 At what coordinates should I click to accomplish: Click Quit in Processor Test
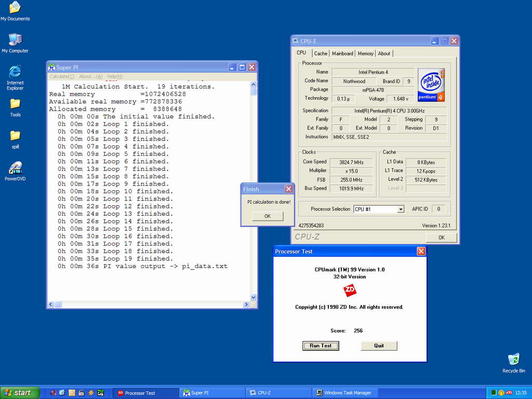(379, 345)
